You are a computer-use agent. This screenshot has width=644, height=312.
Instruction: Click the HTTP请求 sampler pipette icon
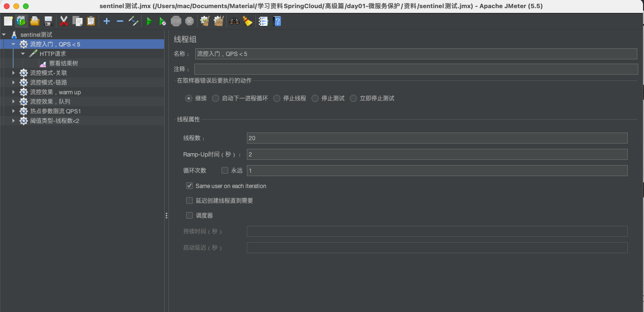tap(33, 54)
